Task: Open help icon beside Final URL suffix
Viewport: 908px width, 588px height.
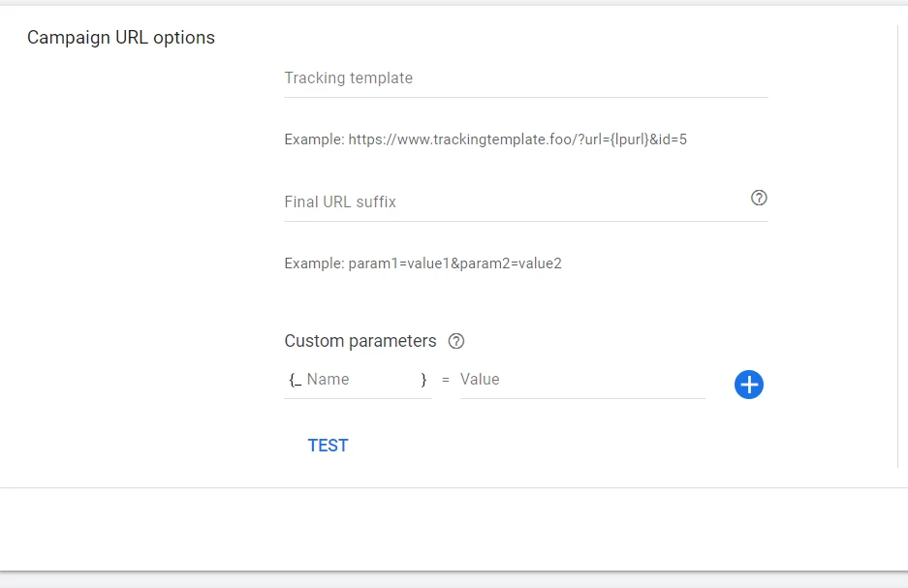Action: click(x=759, y=198)
